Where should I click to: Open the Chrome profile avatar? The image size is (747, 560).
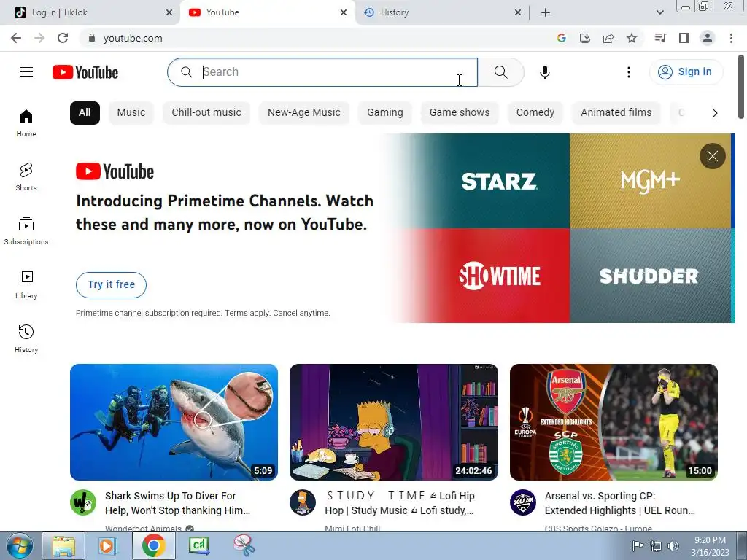[x=708, y=38]
